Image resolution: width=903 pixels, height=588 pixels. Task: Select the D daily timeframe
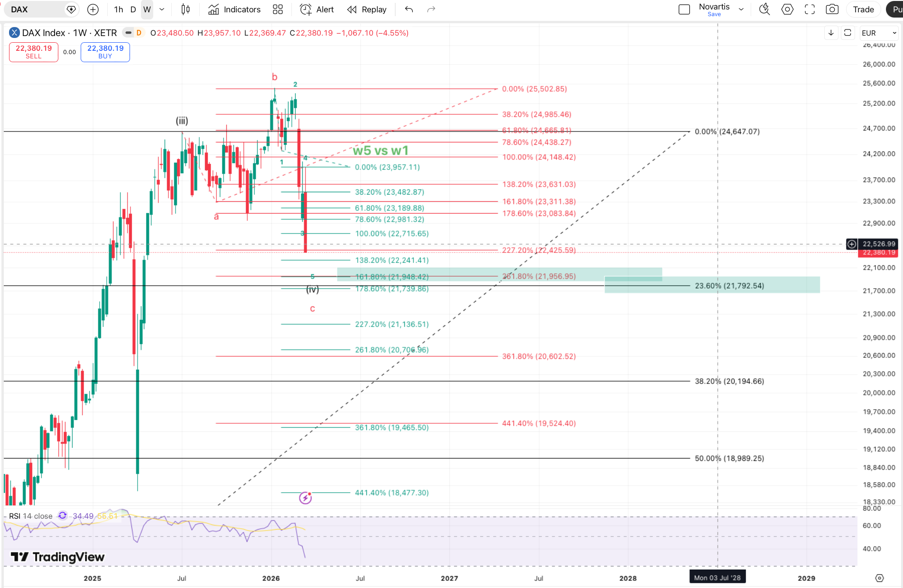[133, 9]
